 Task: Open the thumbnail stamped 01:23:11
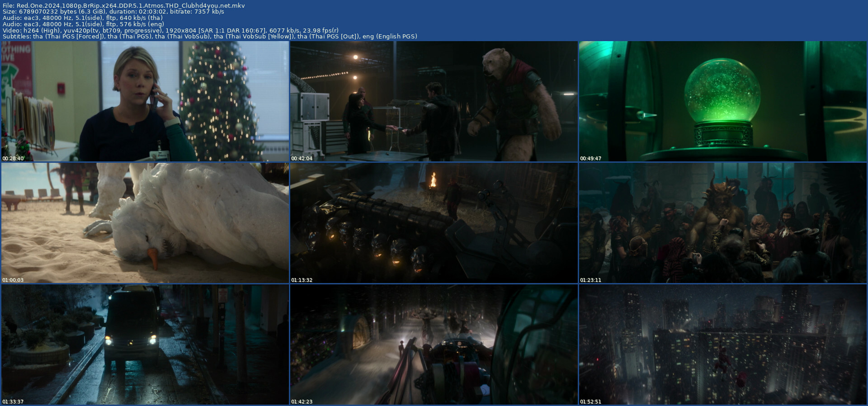pyautogui.click(x=723, y=223)
